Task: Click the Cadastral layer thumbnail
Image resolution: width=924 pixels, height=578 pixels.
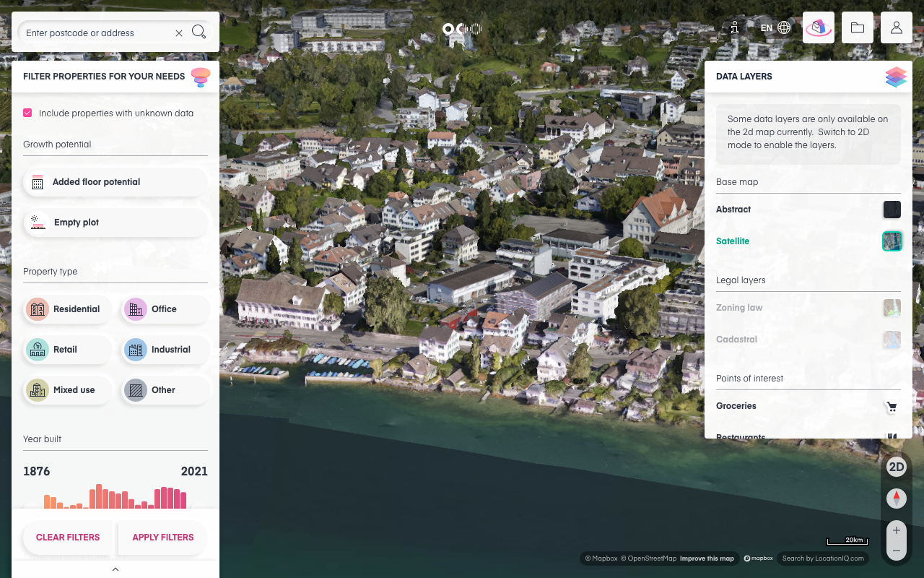Action: [892, 340]
